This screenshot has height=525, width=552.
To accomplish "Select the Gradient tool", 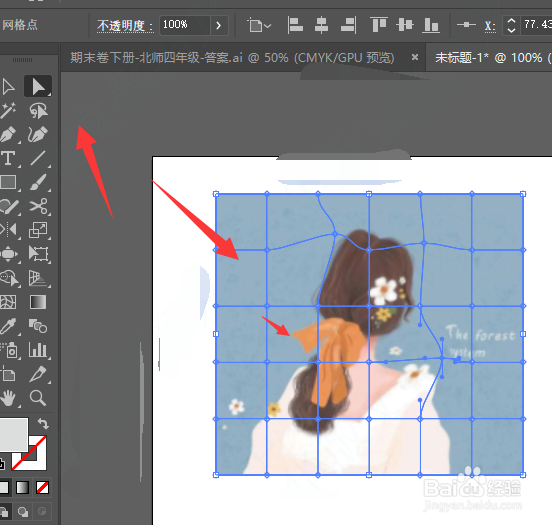I will 38,302.
